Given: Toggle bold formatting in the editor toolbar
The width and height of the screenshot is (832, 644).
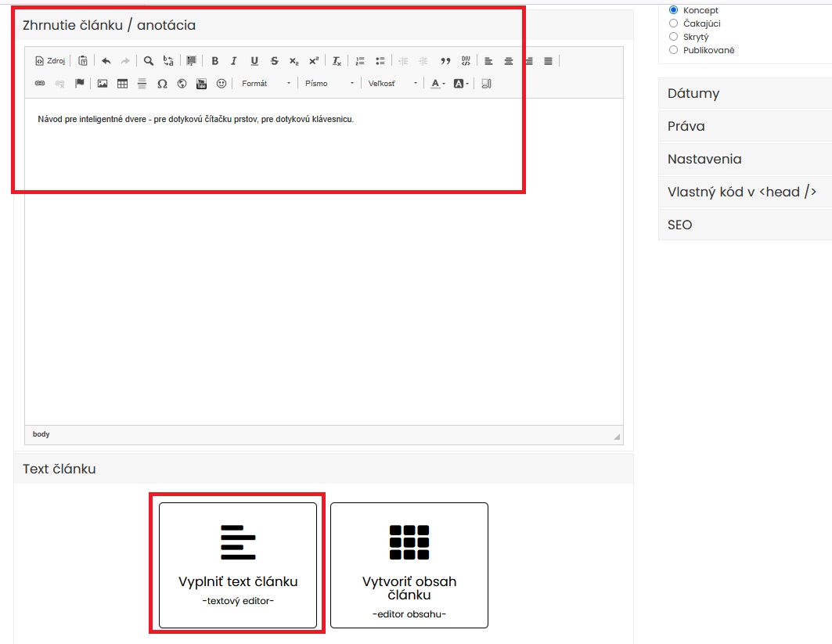Looking at the screenshot, I should click(214, 61).
